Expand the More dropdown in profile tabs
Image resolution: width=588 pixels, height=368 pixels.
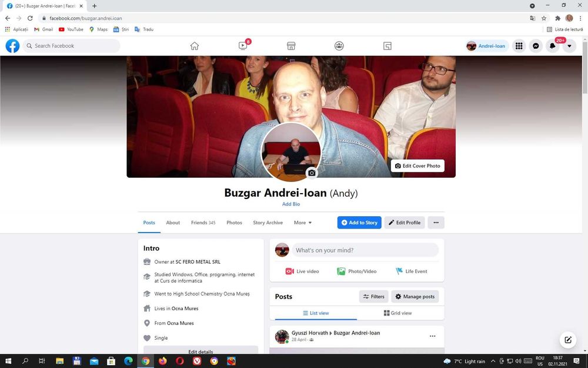(303, 223)
